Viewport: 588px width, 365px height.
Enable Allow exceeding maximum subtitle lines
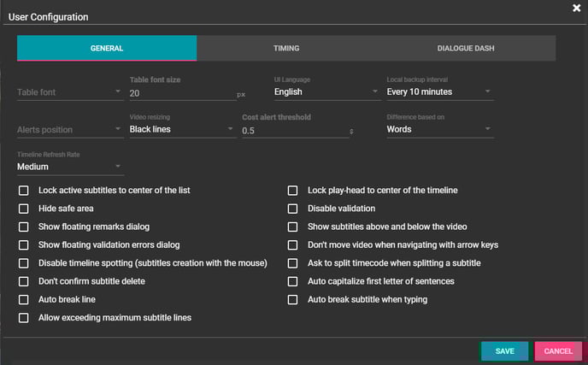point(24,318)
